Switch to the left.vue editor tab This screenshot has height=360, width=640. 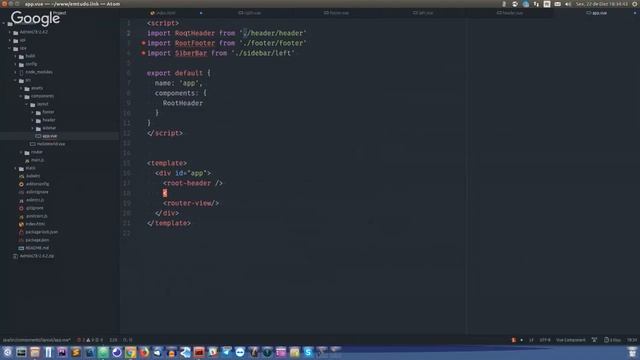coord(423,13)
